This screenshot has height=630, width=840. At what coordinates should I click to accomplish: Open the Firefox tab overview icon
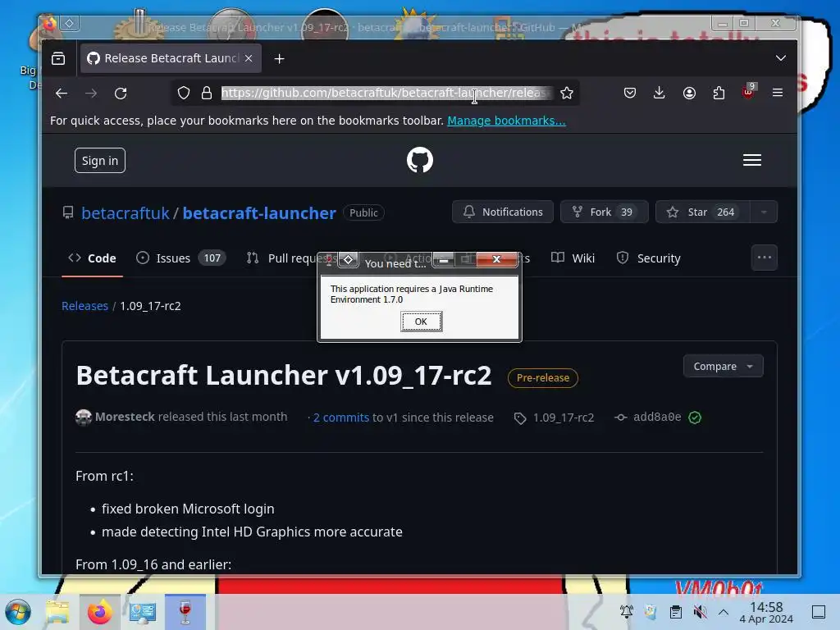(x=58, y=58)
